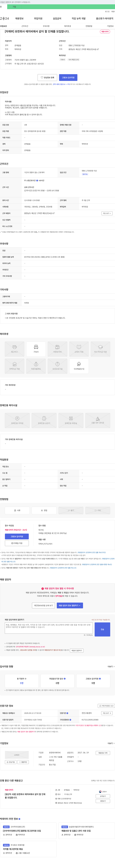Viewport: 115px width, 868px height.
Task: Switch to the 기업정보 tab
Action: pos(110,26)
